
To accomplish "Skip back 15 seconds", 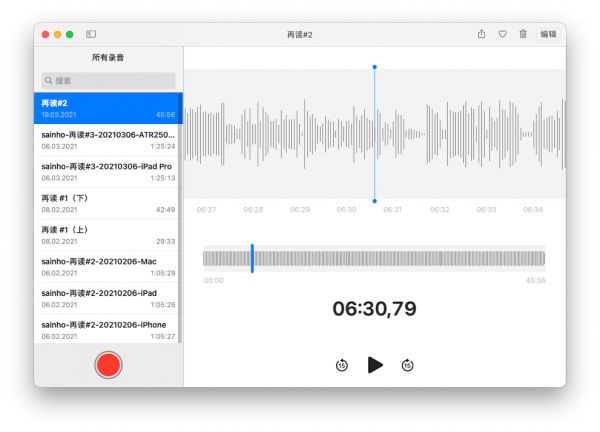I will (x=342, y=366).
